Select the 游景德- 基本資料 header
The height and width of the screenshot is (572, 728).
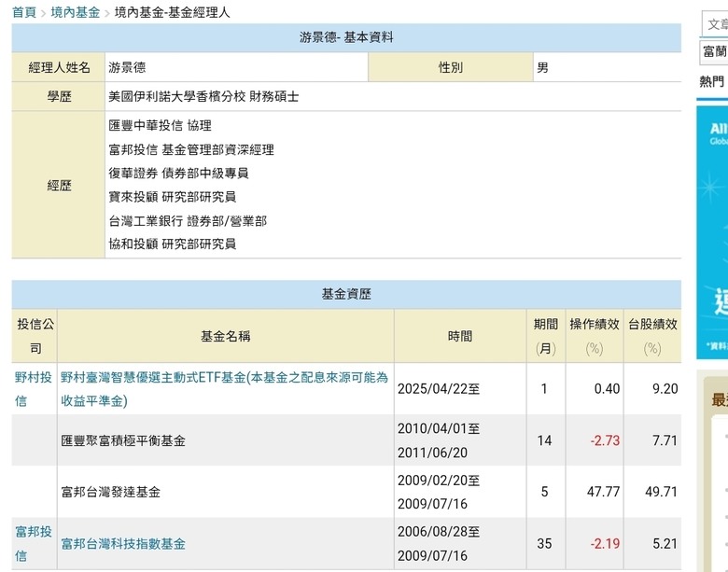pos(346,37)
